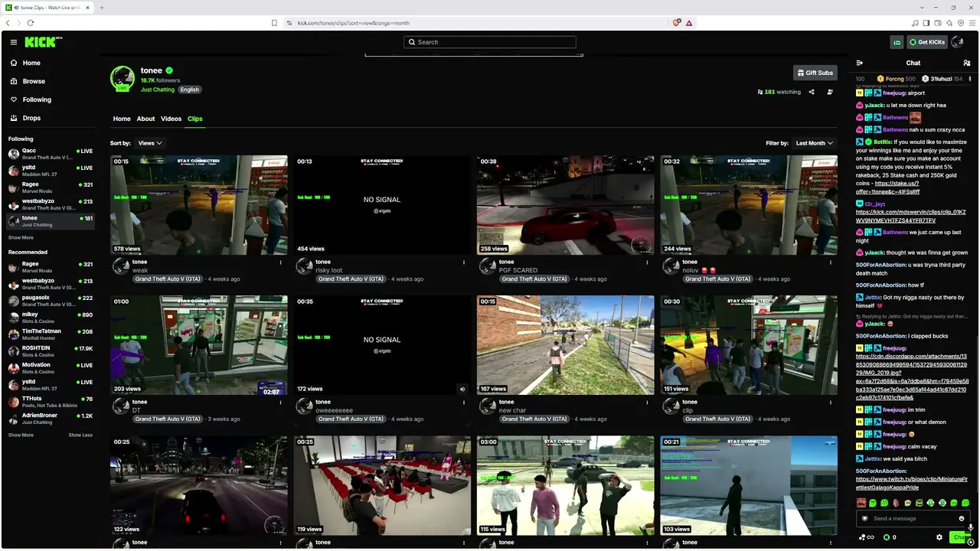Select the Clips tab
The image size is (980, 551).
coord(195,119)
